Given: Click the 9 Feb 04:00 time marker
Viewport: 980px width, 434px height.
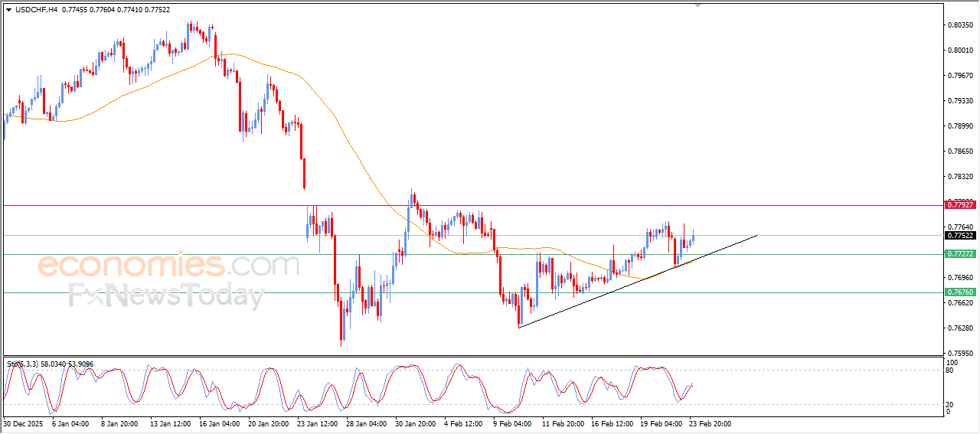Looking at the screenshot, I should pos(512,423).
